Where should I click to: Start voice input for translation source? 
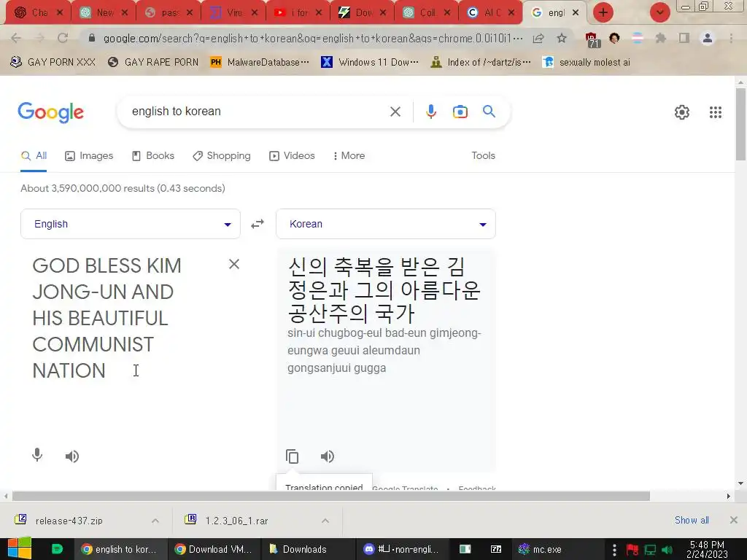click(37, 456)
